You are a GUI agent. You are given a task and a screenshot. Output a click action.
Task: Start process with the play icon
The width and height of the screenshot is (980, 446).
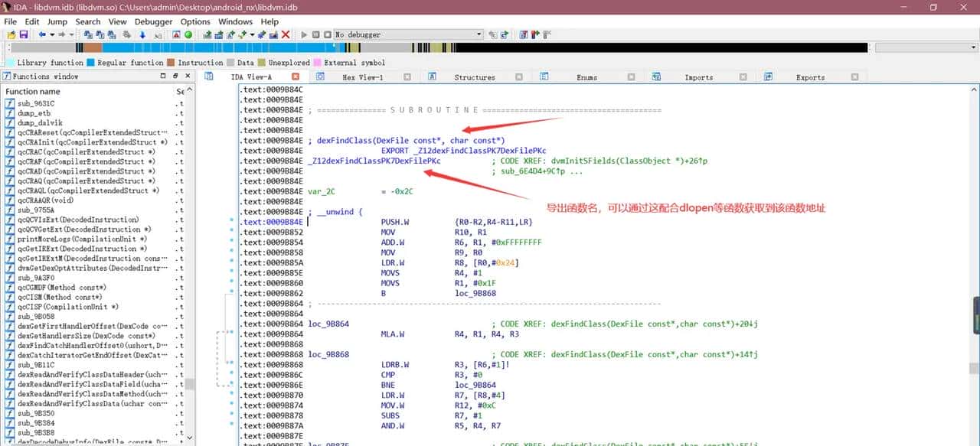pyautogui.click(x=304, y=35)
